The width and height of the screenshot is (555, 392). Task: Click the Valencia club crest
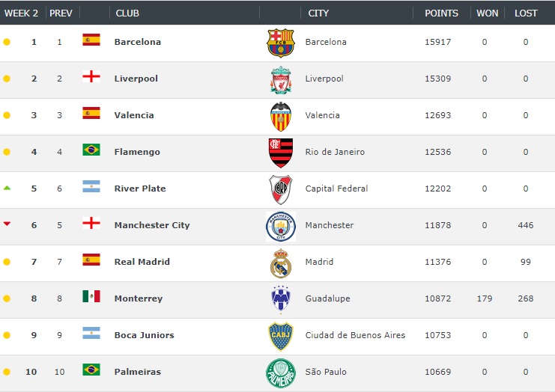pos(281,116)
